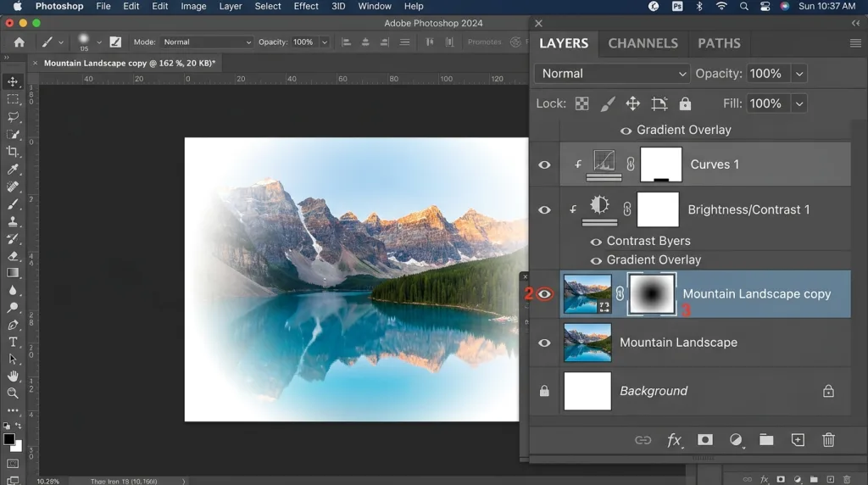Select the Mountain Landscape copy layer mask thumbnail
868x485 pixels.
point(652,294)
